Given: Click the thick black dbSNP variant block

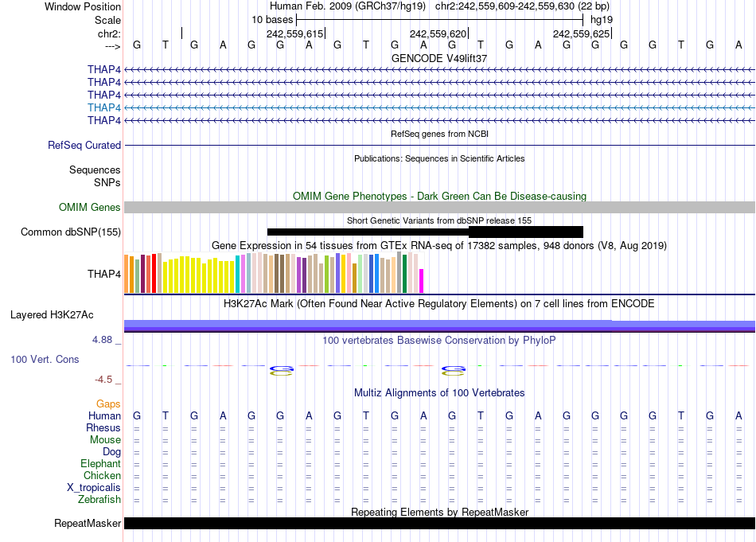Looking at the screenshot, I should (x=525, y=232).
